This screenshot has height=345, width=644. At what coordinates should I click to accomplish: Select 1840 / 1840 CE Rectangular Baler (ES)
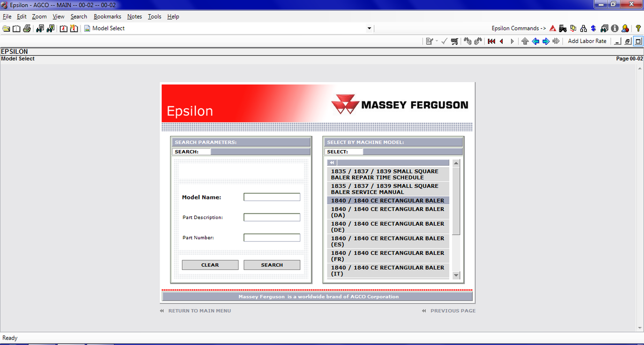[388, 241]
